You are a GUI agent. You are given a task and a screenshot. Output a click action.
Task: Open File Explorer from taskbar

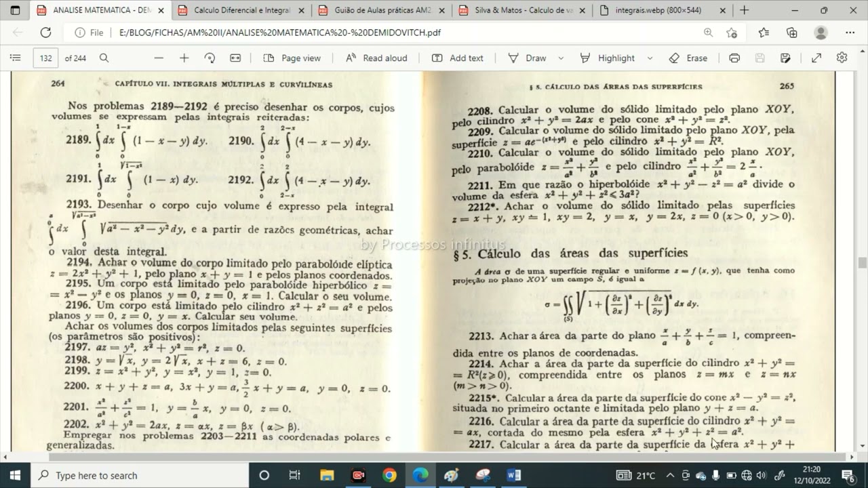click(x=327, y=475)
